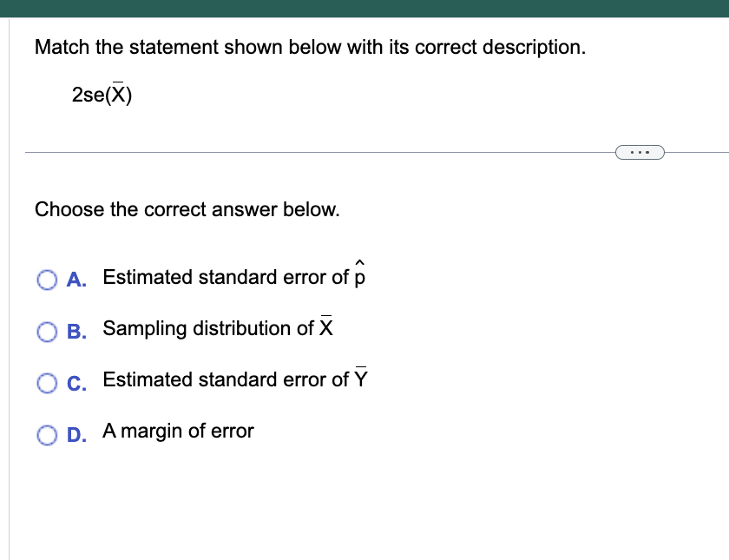This screenshot has width=729, height=560.
Task: Click the bold letter D next to its radio
Action: click(x=76, y=434)
